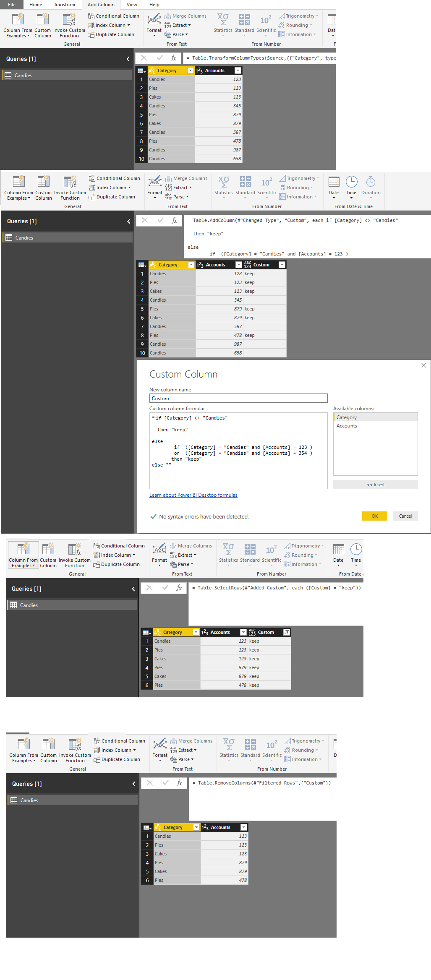
Task: Click Category header in Table.RemoveColumns table
Action: click(x=173, y=827)
